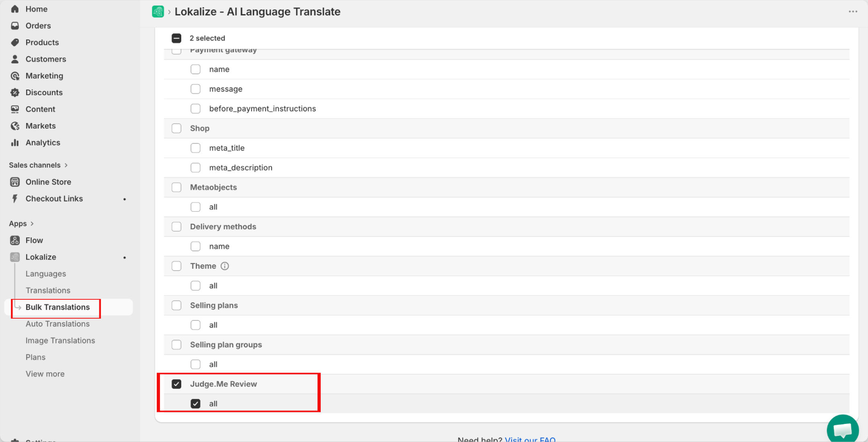Image resolution: width=868 pixels, height=442 pixels.
Task: Check the Selling plan groups checkbox
Action: tap(176, 345)
